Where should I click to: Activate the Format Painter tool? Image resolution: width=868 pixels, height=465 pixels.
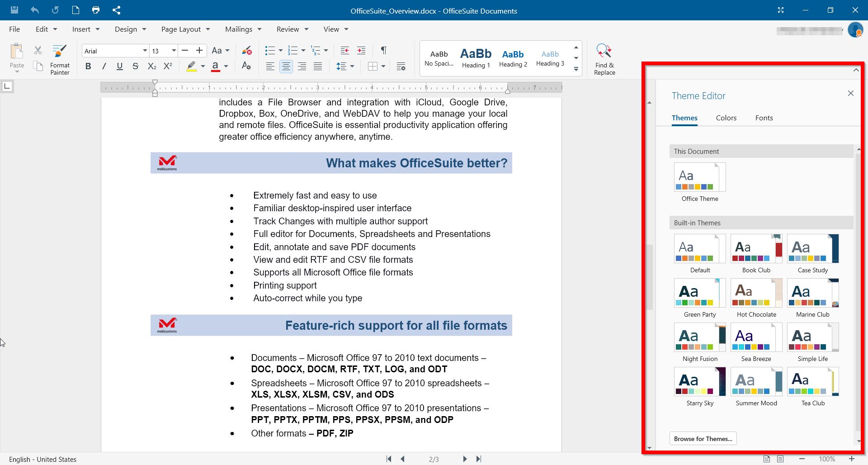coord(60,59)
